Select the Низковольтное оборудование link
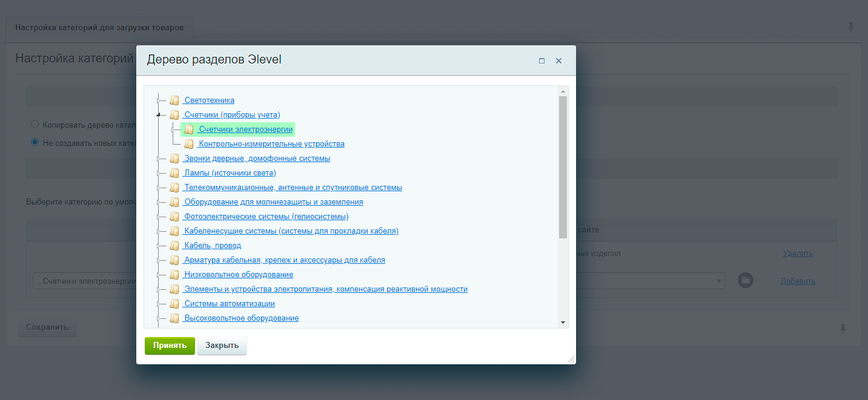Image resolution: width=868 pixels, height=400 pixels. [x=238, y=275]
